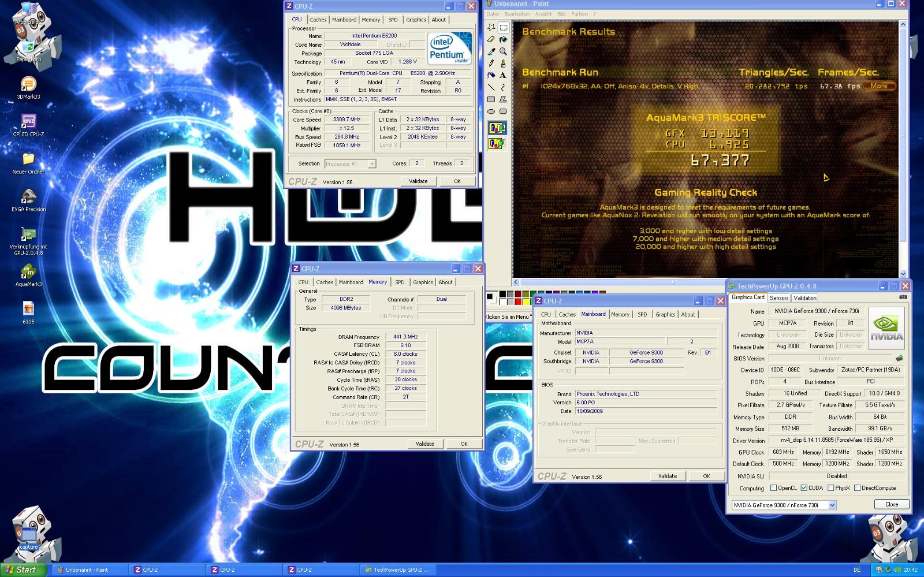
Task: Click Validate in the top CPU-Z window
Action: [x=418, y=181]
